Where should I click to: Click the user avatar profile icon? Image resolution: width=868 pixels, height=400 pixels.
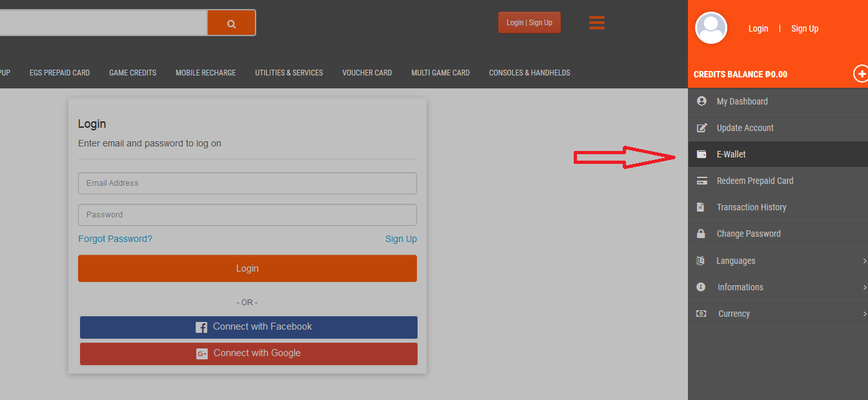tap(711, 28)
